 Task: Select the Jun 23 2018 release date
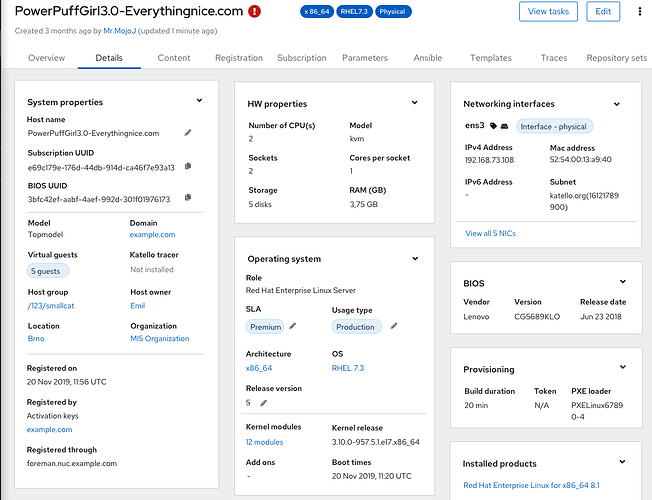coord(601,317)
